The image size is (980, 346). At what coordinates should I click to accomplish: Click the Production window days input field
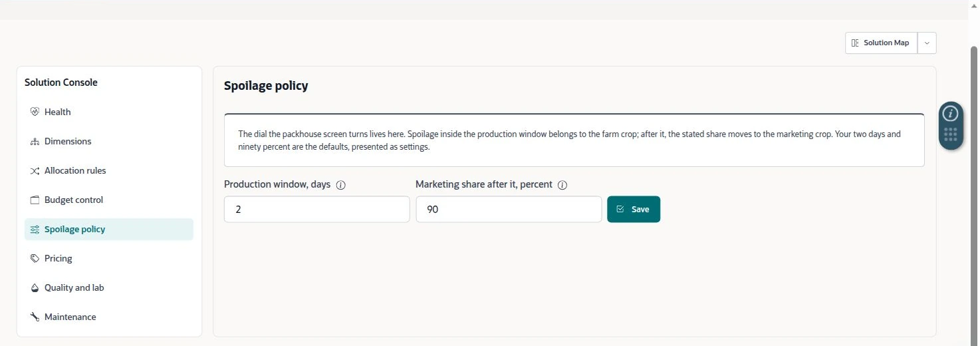pos(317,209)
